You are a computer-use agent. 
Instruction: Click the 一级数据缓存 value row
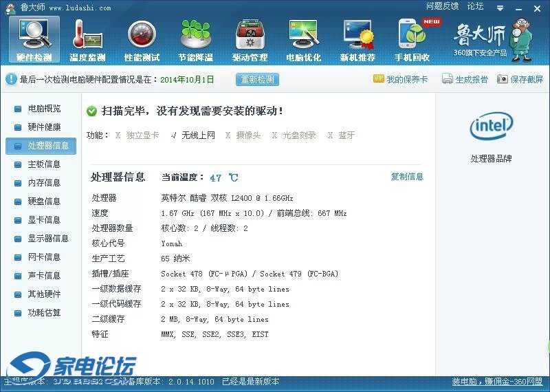click(x=225, y=289)
